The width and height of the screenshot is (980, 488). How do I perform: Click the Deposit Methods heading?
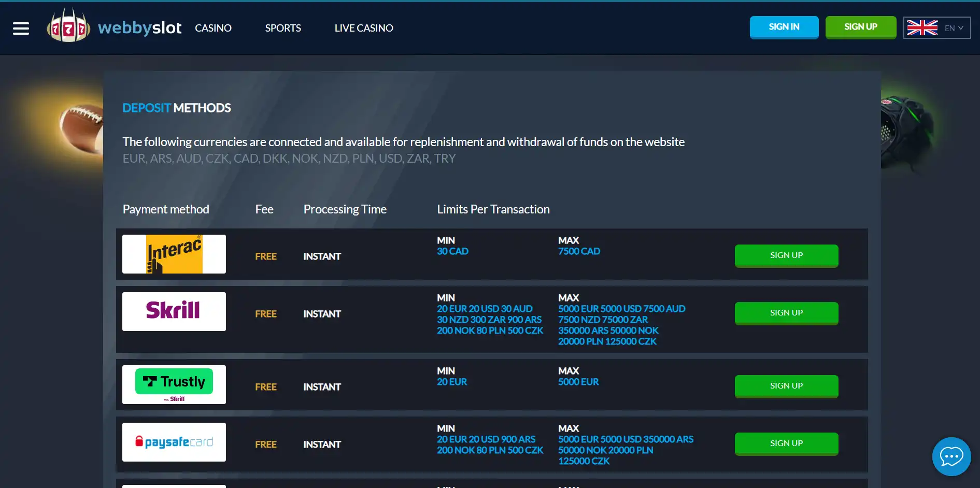click(177, 108)
